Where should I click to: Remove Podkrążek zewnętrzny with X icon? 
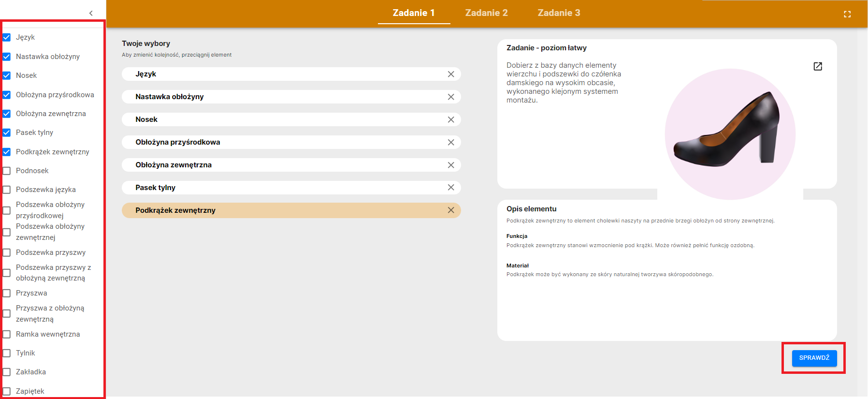tap(450, 210)
